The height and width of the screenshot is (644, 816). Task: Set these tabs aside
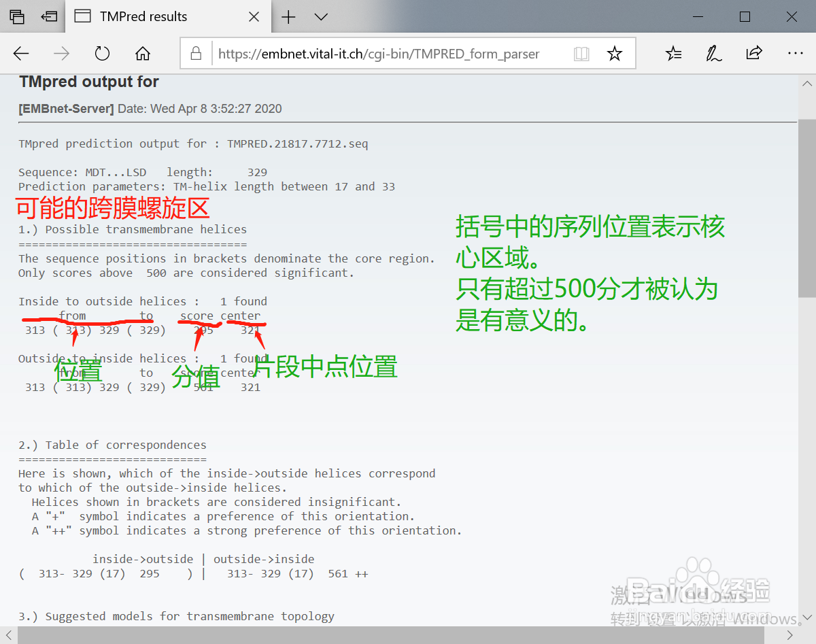click(x=17, y=16)
